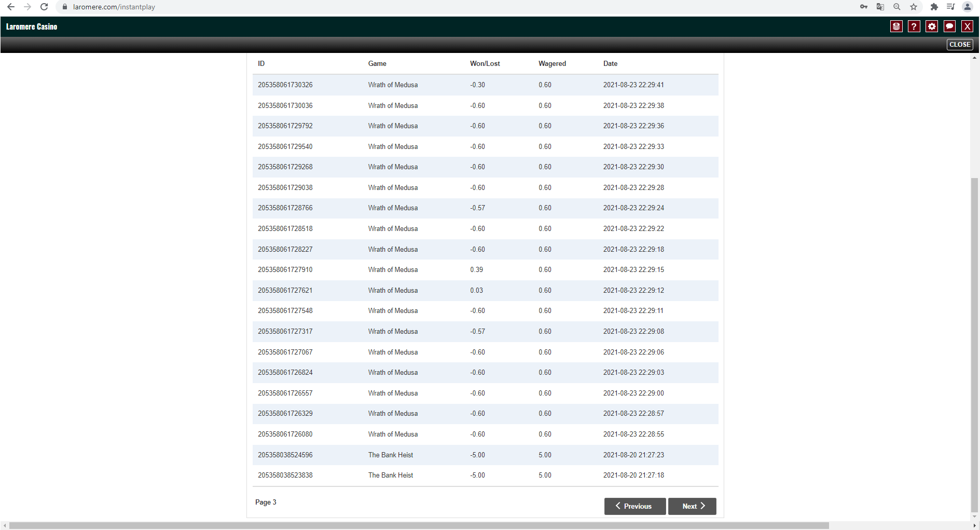Screen dimensions: 980x530
Task: Go to the Previous history page
Action: click(x=634, y=506)
